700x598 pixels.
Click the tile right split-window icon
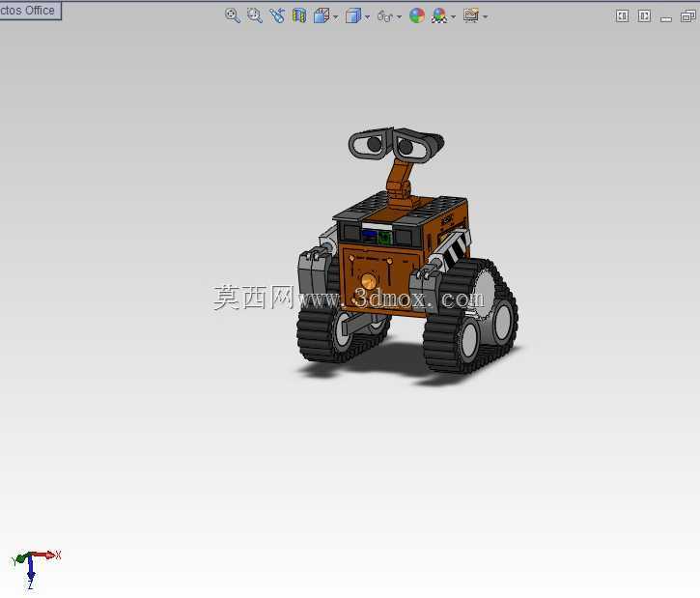tap(644, 16)
